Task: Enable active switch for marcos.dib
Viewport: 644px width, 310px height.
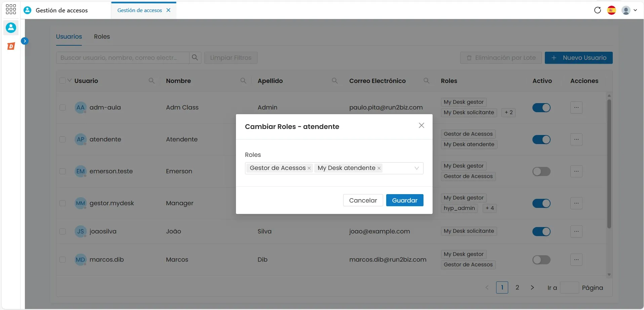Action: point(541,260)
